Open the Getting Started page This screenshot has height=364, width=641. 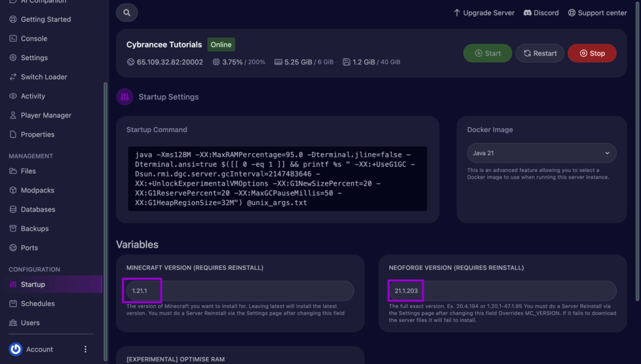pos(46,19)
